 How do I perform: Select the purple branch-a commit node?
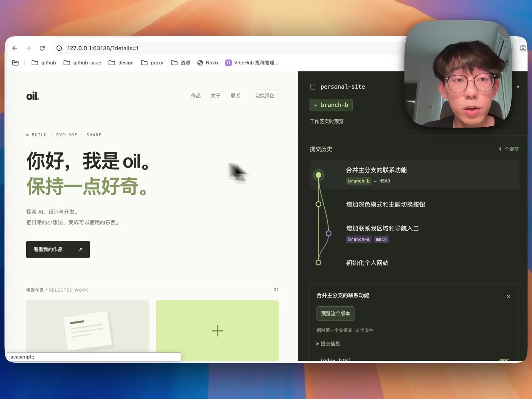tap(329, 233)
